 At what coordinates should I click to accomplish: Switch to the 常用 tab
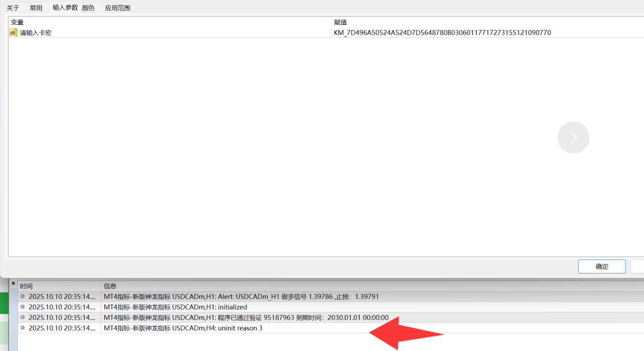coord(36,8)
